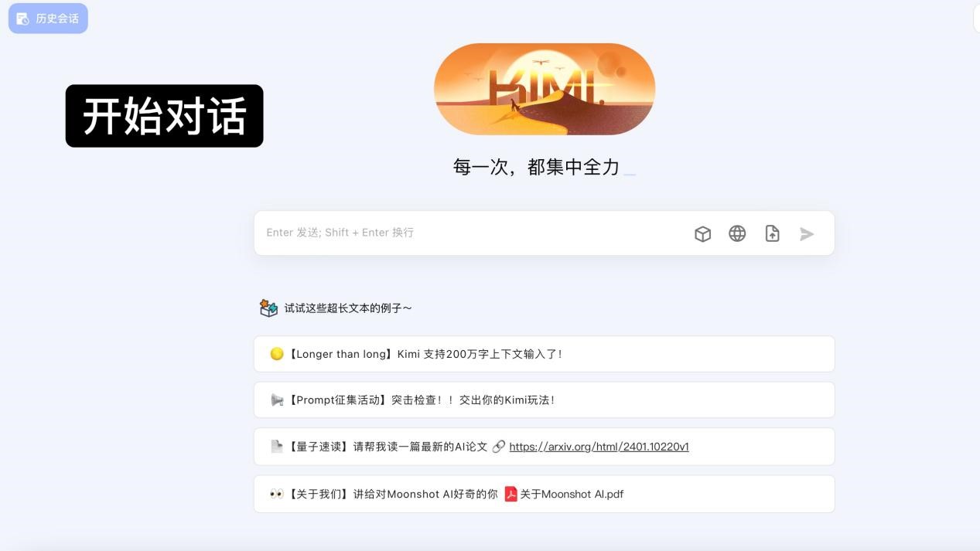Toggle the globe web search icon
This screenshot has height=551, width=980.
click(737, 233)
